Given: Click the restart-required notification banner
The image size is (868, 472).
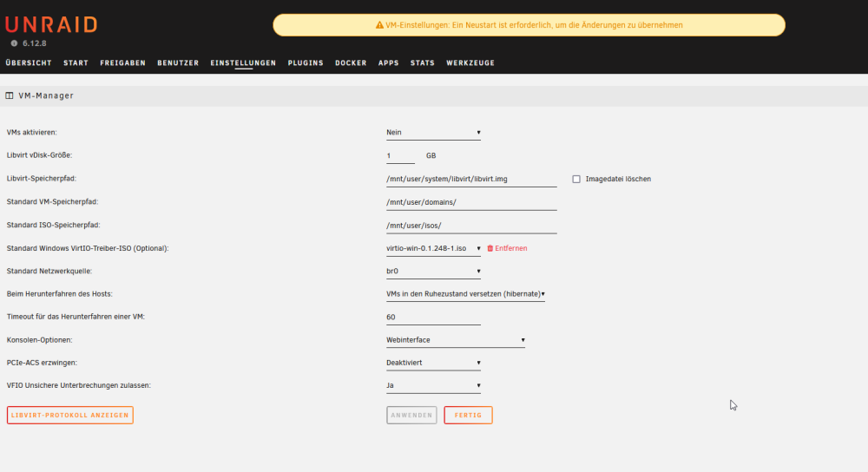Looking at the screenshot, I should (x=529, y=25).
